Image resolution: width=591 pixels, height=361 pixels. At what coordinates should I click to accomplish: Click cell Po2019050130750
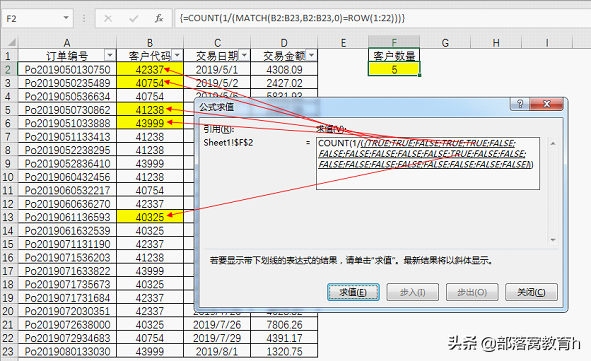pos(67,70)
